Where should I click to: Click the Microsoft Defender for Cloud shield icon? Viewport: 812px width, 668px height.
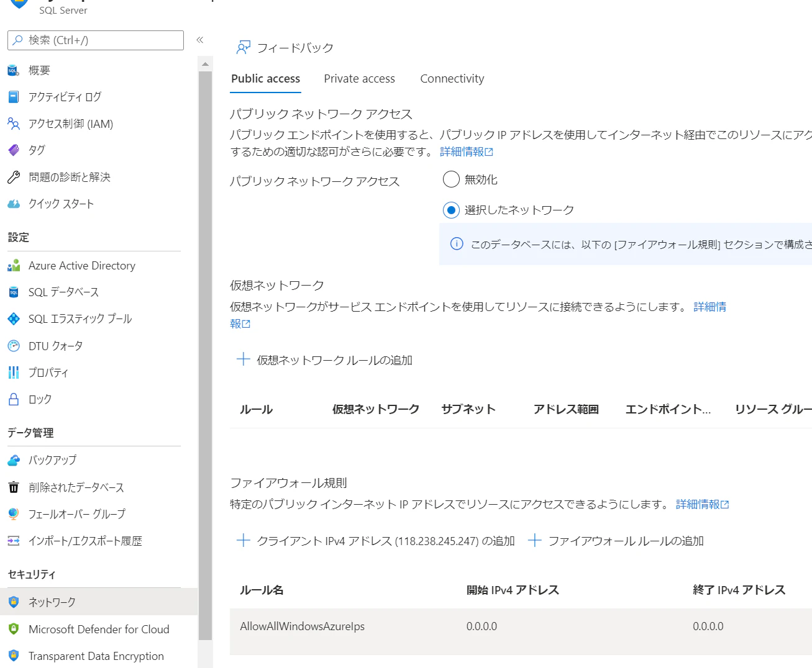coord(13,629)
